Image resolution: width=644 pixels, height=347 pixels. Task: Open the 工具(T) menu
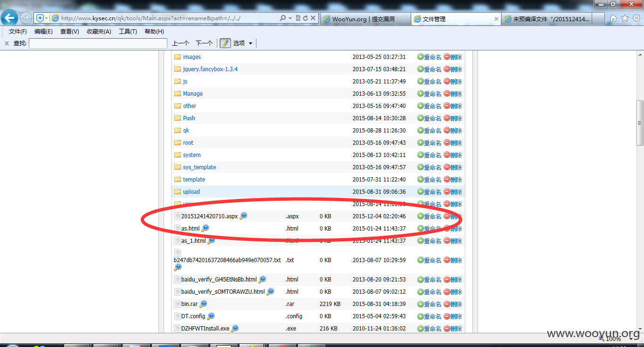click(128, 32)
